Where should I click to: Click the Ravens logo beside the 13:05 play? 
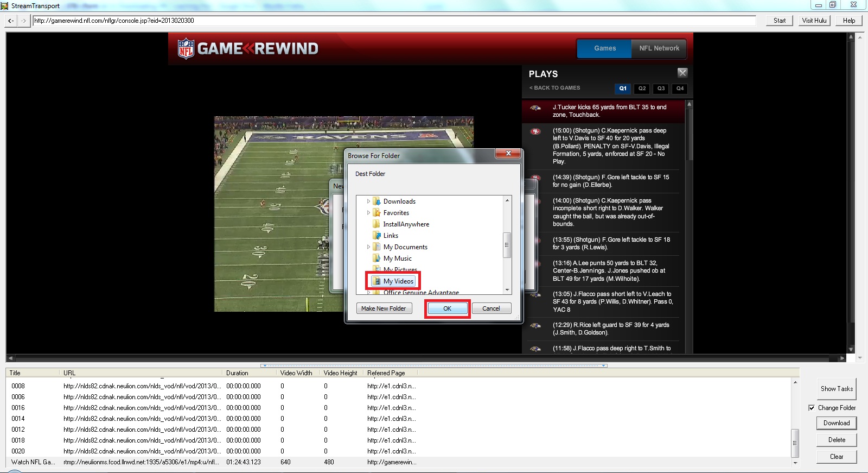(535, 295)
